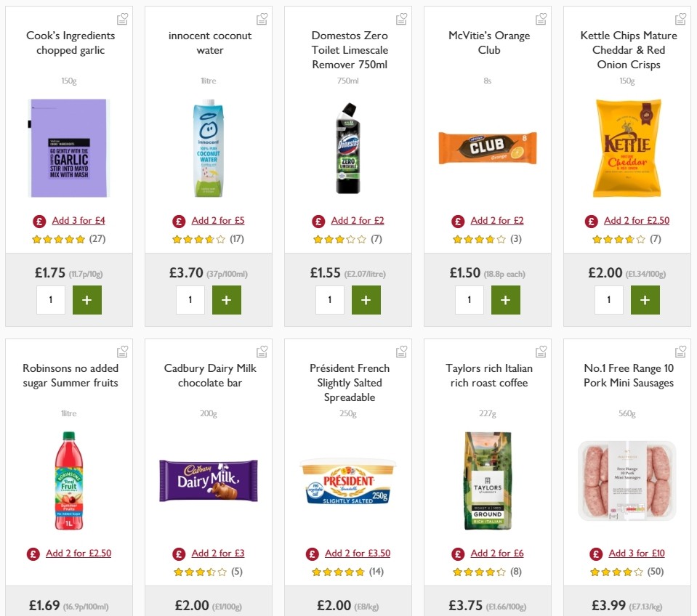
Task: Add one Domestos Limescale Remover with the plus button
Action: [x=366, y=299]
